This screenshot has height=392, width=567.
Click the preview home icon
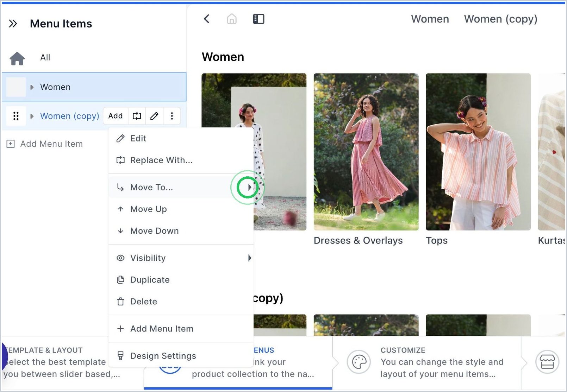[x=232, y=19]
